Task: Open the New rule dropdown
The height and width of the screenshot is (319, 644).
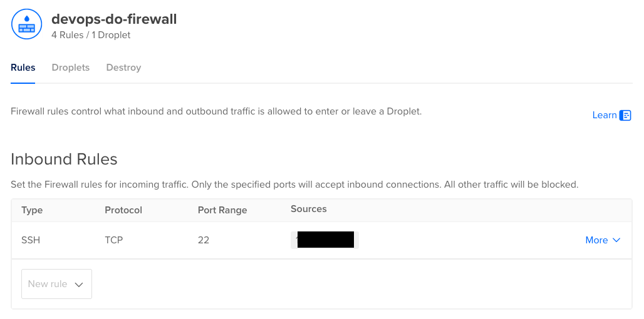Action: click(56, 284)
